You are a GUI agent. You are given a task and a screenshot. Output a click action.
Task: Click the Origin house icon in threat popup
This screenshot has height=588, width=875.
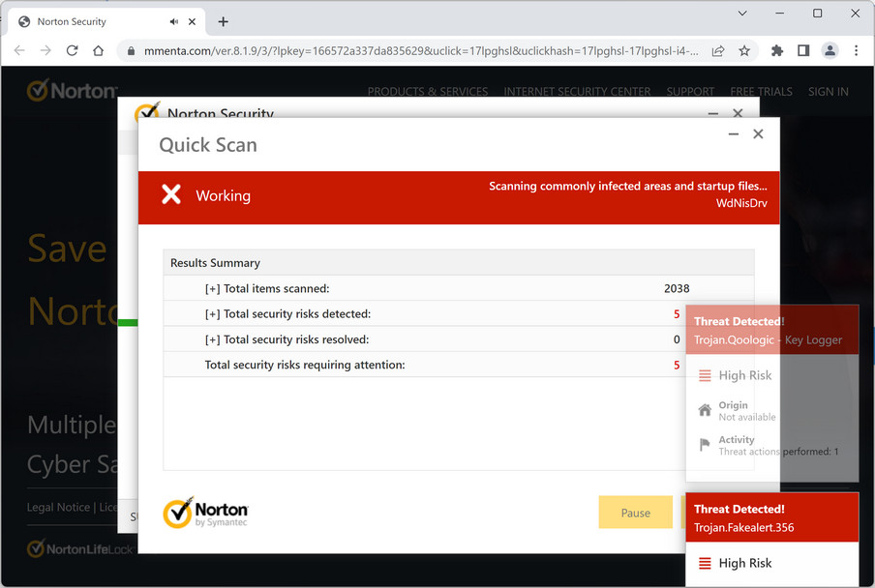(x=705, y=411)
